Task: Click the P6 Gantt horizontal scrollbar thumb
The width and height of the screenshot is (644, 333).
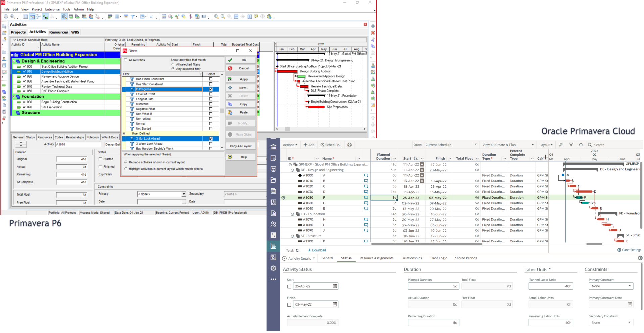Action: [287, 129]
